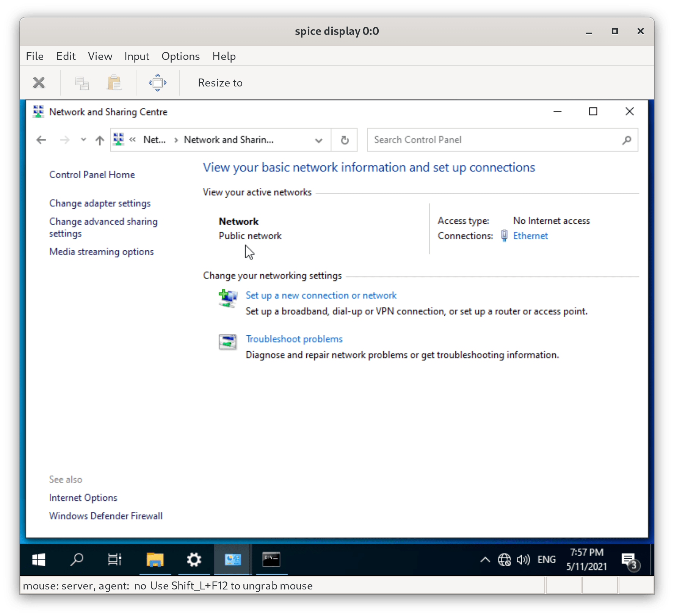Click the volume icon in the system tray
Image resolution: width=674 pixels, height=616 pixels.
pyautogui.click(x=523, y=559)
